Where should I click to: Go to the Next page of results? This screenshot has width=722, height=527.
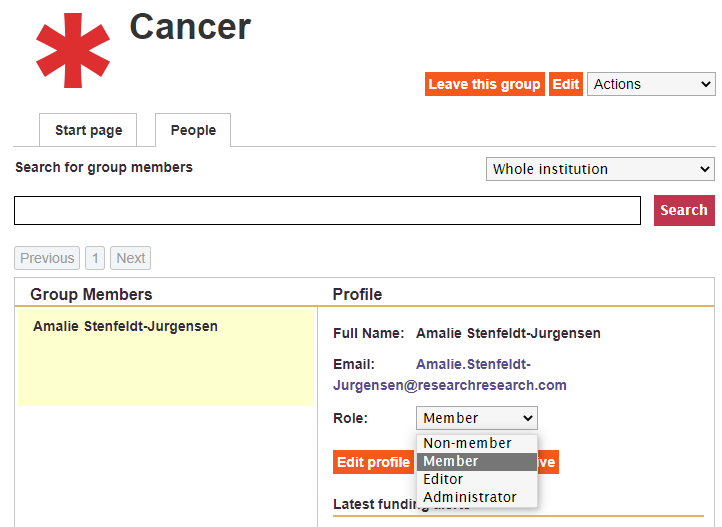(x=131, y=259)
